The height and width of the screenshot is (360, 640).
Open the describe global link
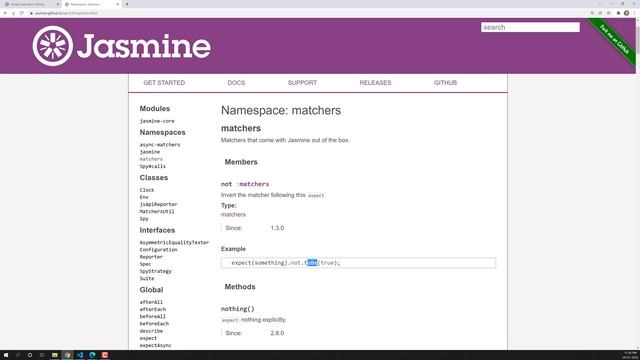(x=151, y=331)
